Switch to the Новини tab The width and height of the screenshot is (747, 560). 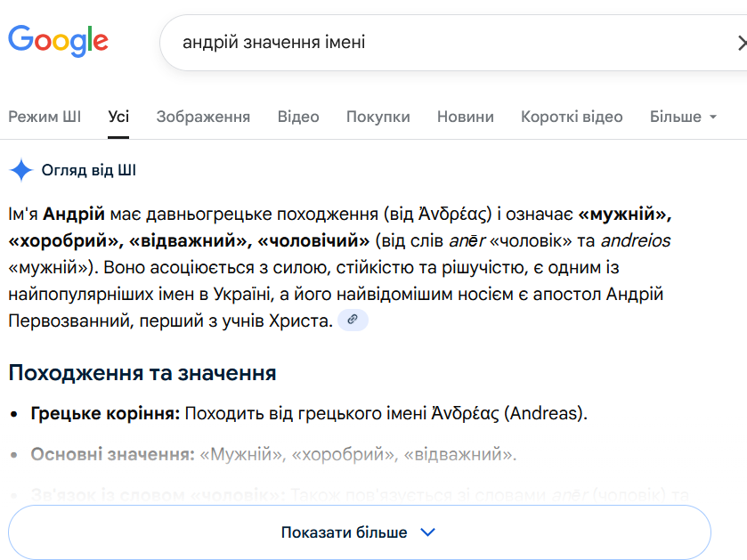coord(466,117)
